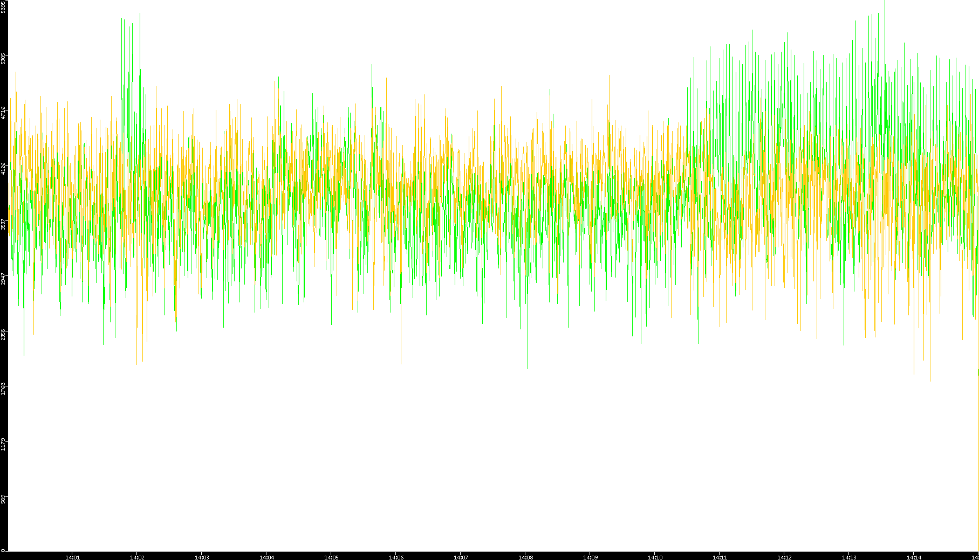The image size is (979, 560).
Task: Click the 14:14 time marker
Action: pyautogui.click(x=914, y=557)
